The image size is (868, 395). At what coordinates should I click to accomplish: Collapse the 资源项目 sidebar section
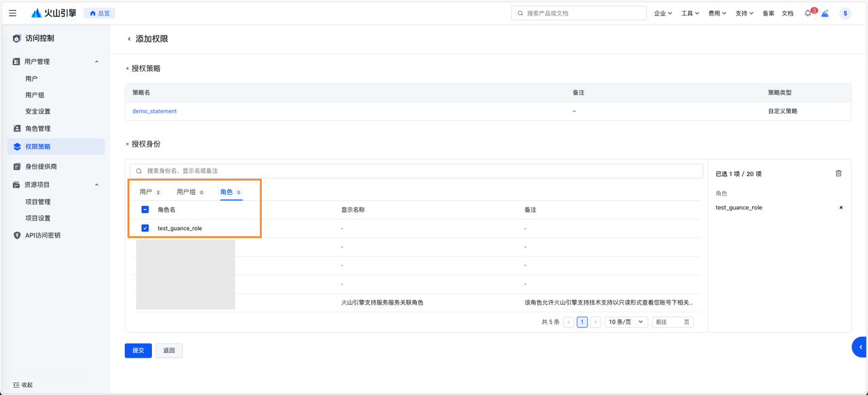[x=96, y=185]
